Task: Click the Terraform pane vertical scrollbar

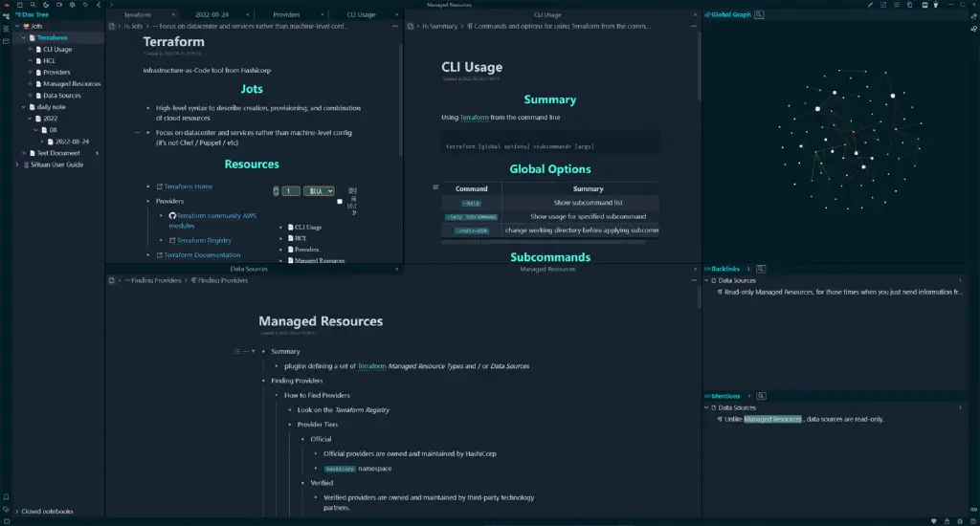Action: (401, 100)
